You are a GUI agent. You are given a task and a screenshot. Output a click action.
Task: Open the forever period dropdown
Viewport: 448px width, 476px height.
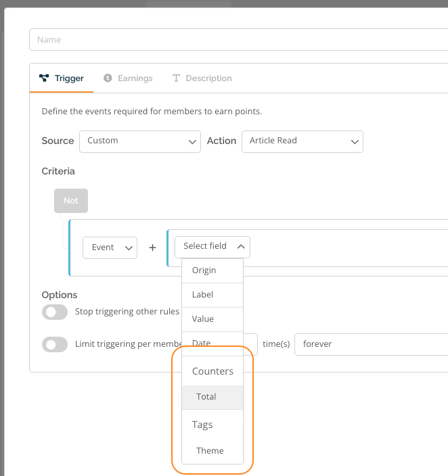pyautogui.click(x=372, y=345)
